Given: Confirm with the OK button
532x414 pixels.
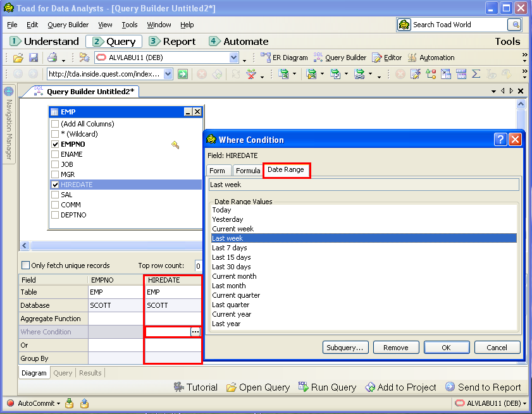Looking at the screenshot, I should point(447,348).
